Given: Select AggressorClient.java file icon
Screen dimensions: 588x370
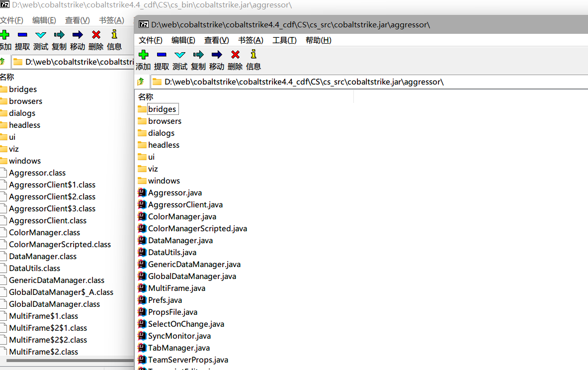Looking at the screenshot, I should coord(142,204).
